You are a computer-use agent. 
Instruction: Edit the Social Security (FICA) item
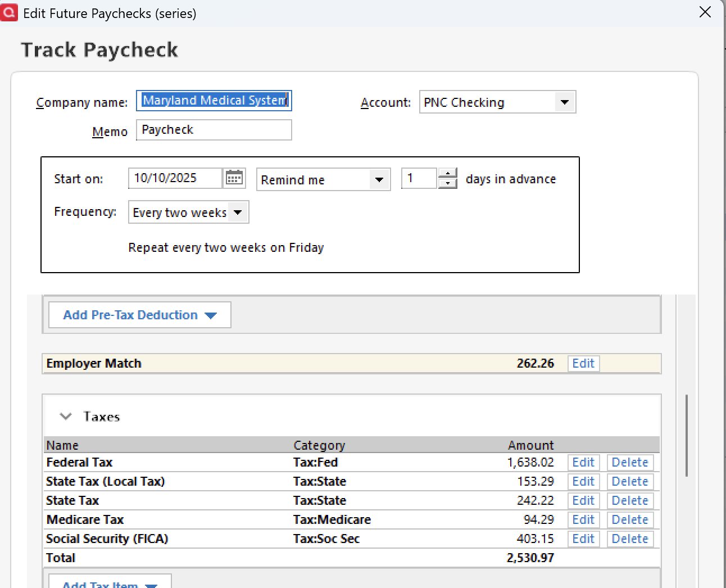pos(583,539)
